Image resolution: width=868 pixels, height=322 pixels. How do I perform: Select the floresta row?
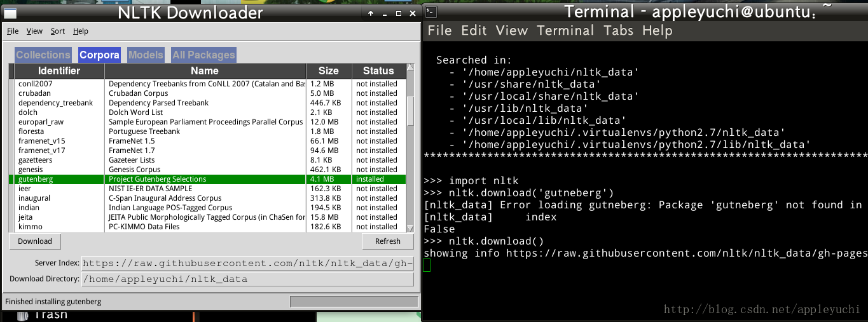pos(207,131)
